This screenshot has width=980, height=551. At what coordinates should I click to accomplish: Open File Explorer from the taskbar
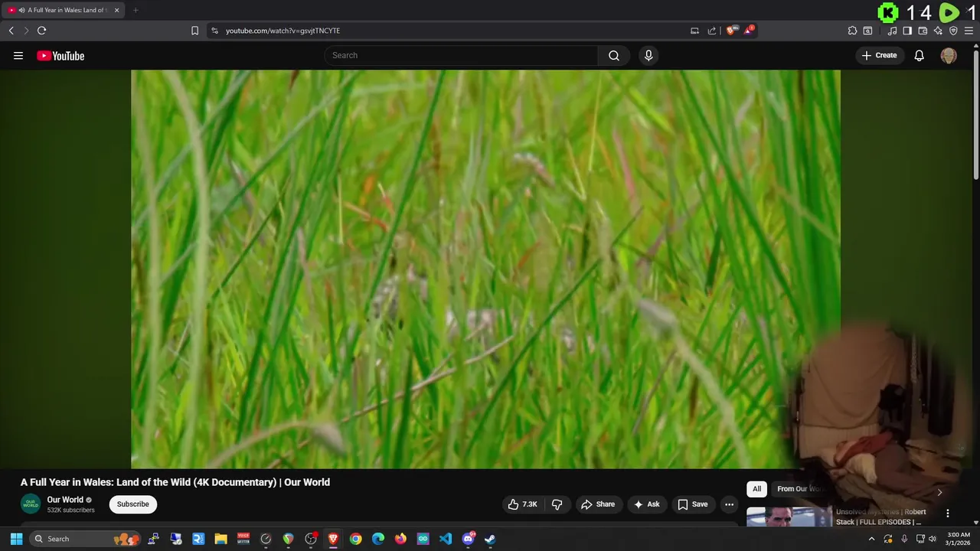pyautogui.click(x=220, y=539)
